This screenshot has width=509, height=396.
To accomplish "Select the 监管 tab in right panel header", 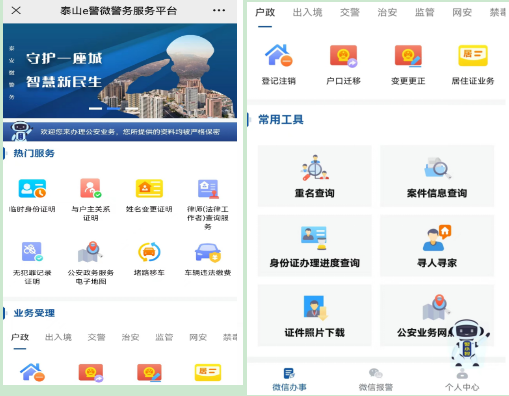I will (424, 13).
